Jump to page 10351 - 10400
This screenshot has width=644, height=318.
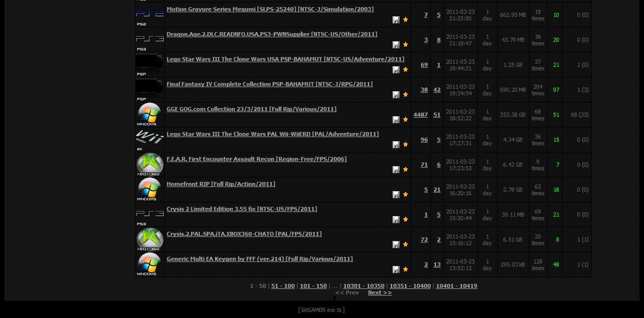point(410,286)
